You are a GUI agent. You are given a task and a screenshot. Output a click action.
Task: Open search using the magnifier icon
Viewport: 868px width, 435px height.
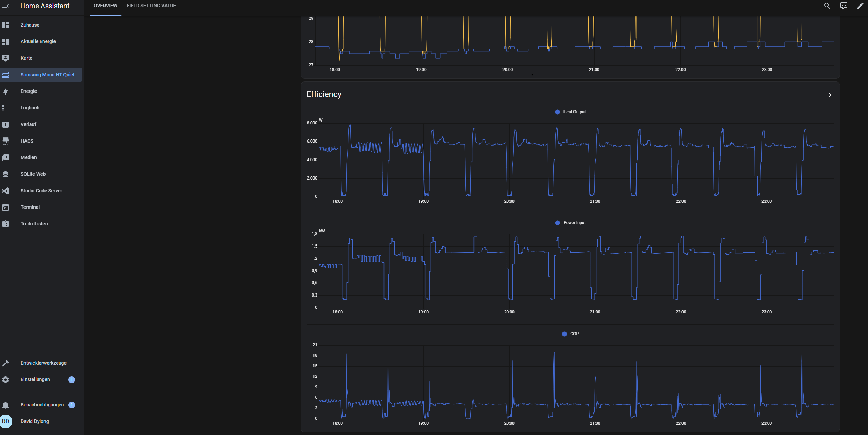[x=827, y=6]
